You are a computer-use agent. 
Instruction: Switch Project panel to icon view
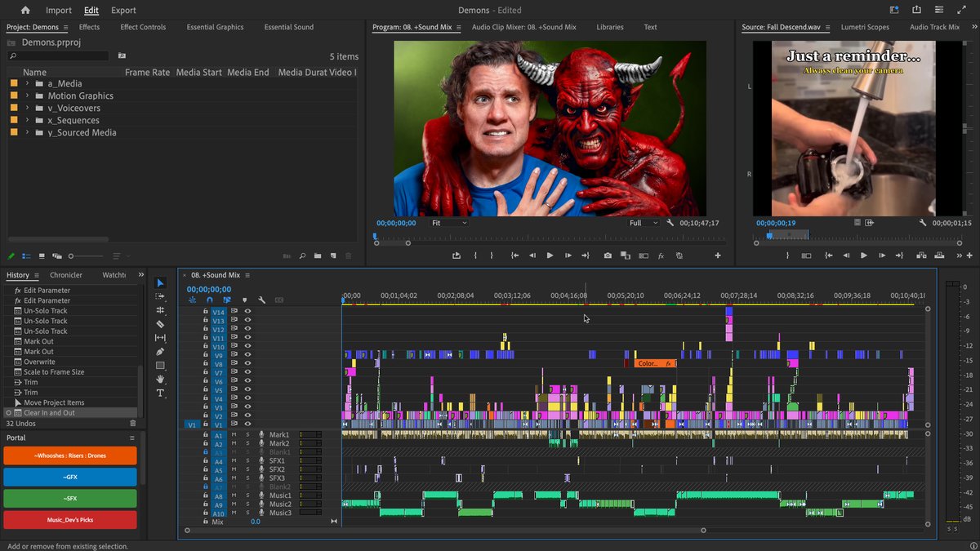[x=41, y=256]
